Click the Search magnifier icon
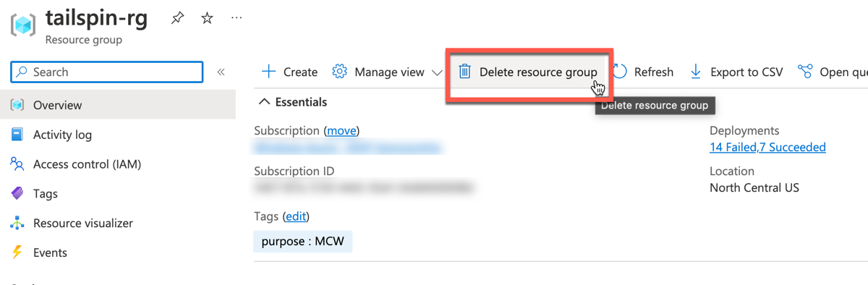This screenshot has height=285, width=868. 22,72
